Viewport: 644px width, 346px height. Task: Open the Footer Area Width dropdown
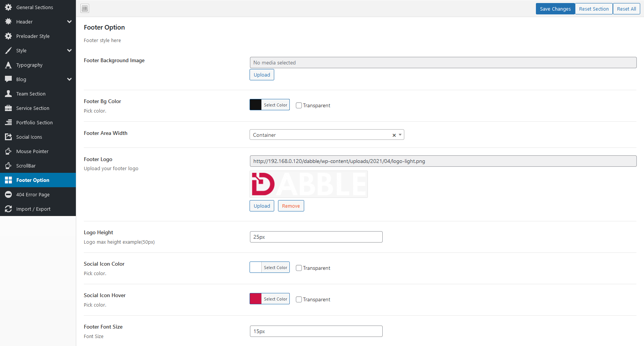pyautogui.click(x=327, y=135)
